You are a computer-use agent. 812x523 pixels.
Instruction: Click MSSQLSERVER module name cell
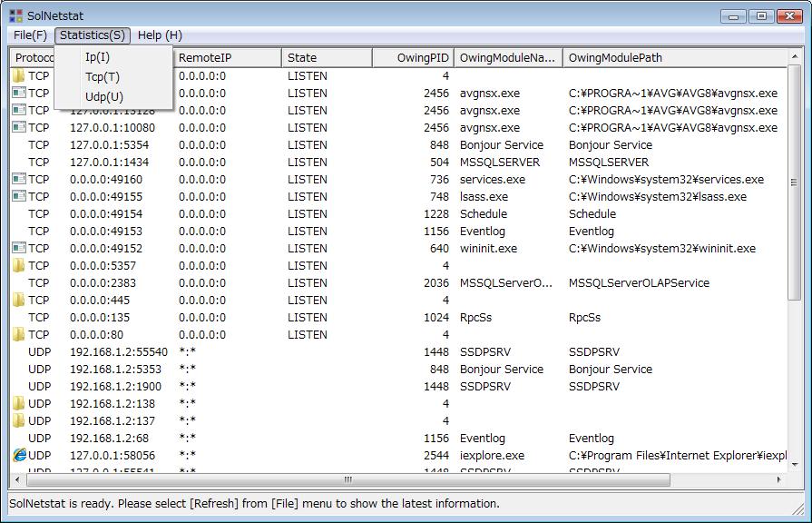(500, 162)
